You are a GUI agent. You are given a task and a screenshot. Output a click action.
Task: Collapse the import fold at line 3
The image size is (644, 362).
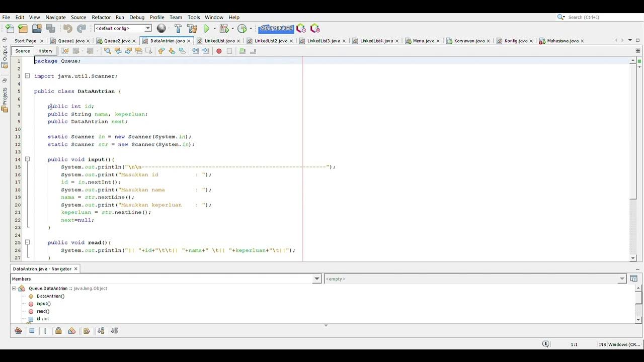27,76
